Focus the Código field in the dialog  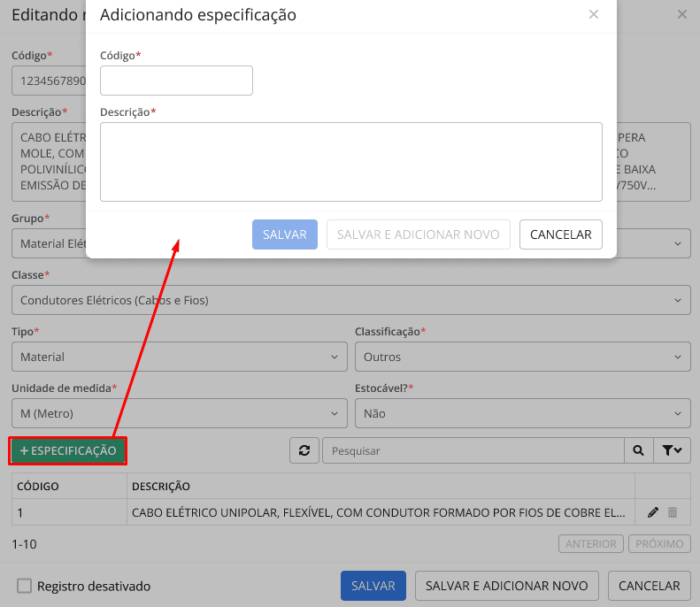pos(176,81)
